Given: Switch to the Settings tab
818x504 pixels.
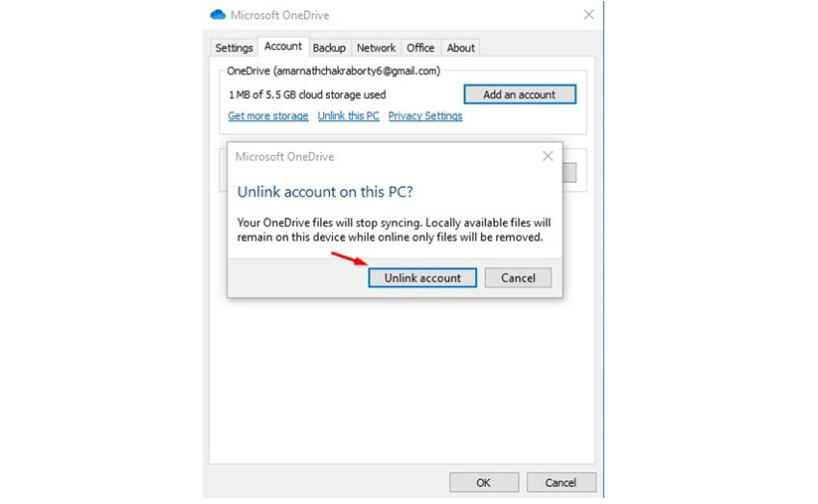Looking at the screenshot, I should coord(235,48).
